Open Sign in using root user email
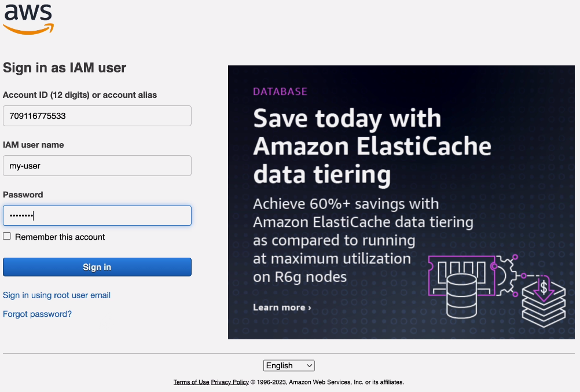The height and width of the screenshot is (392, 580). click(x=56, y=295)
